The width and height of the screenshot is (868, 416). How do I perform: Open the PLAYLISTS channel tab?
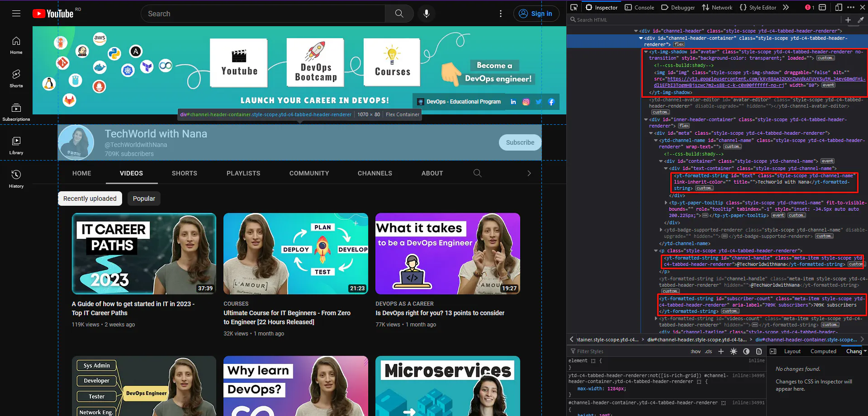coord(243,173)
